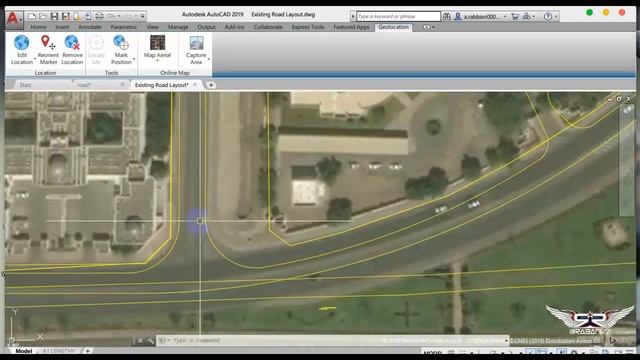Select the Model layout tab
The width and height of the screenshot is (640, 360).
tap(24, 351)
